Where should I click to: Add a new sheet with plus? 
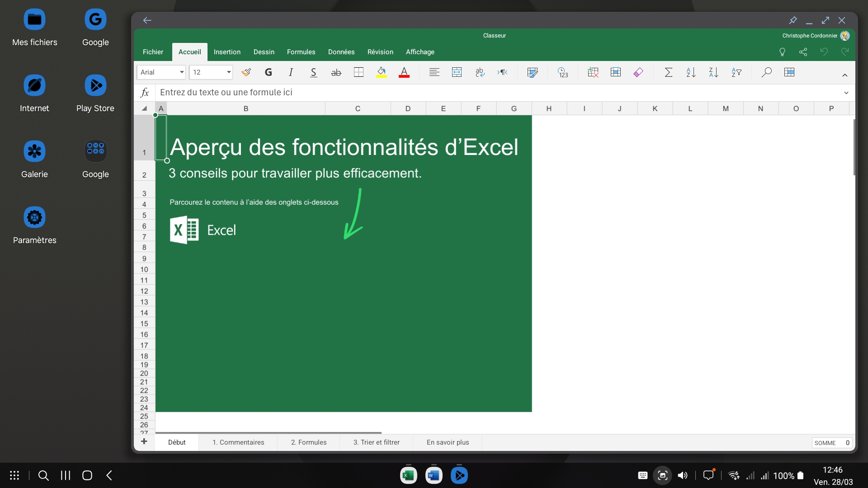(x=144, y=441)
